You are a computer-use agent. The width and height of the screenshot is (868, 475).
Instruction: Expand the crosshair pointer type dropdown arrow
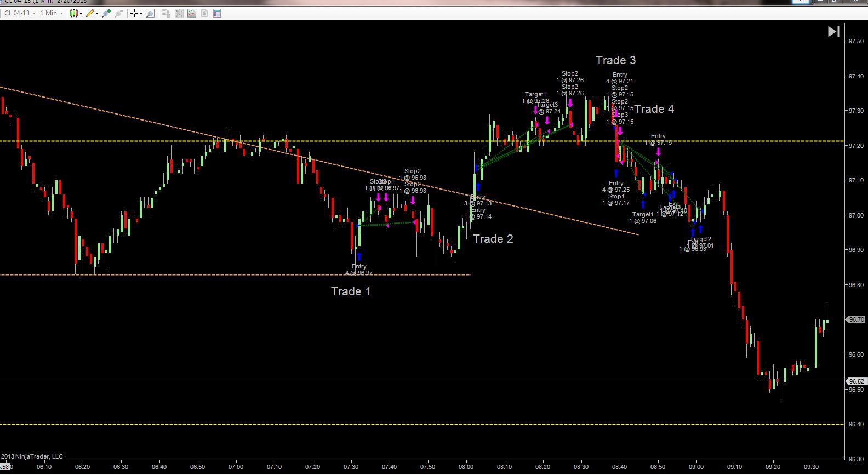(x=141, y=13)
